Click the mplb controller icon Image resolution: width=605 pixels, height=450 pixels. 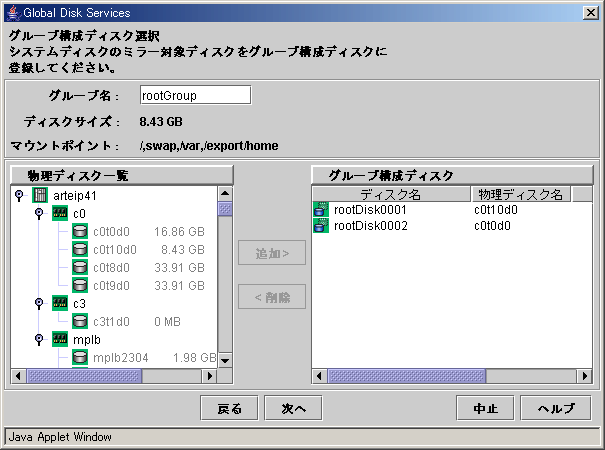point(60,339)
